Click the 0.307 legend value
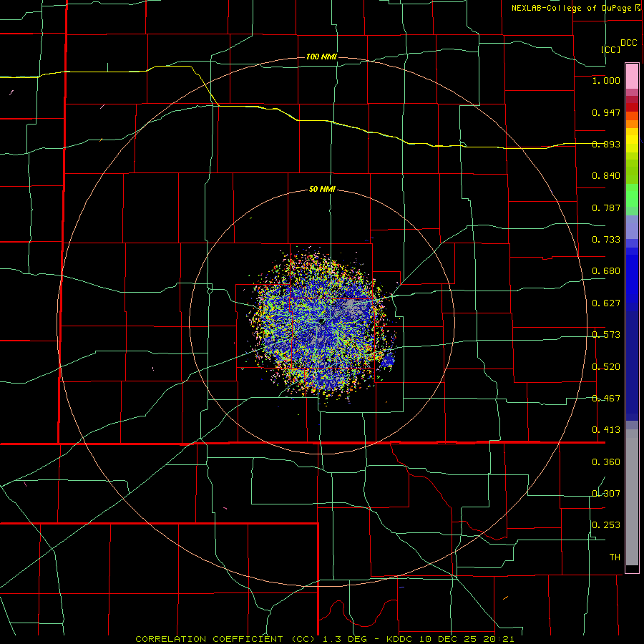The width and height of the screenshot is (644, 644). [x=606, y=494]
